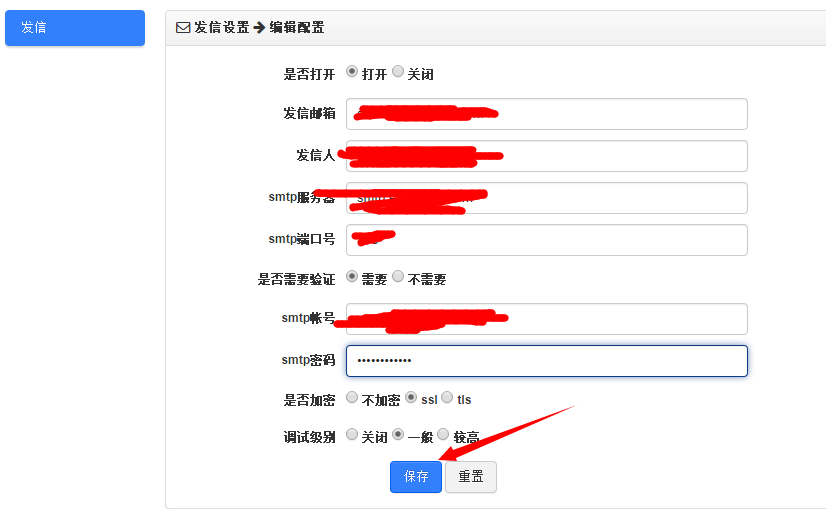This screenshot has width=826, height=509.
Task: Select the tls encryption radio
Action: [447, 398]
